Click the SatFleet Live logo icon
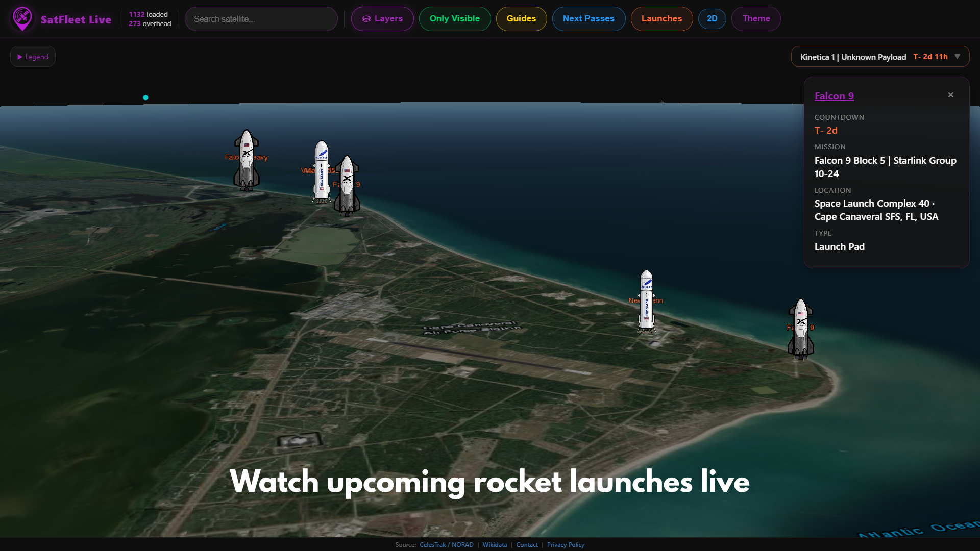 (x=22, y=19)
